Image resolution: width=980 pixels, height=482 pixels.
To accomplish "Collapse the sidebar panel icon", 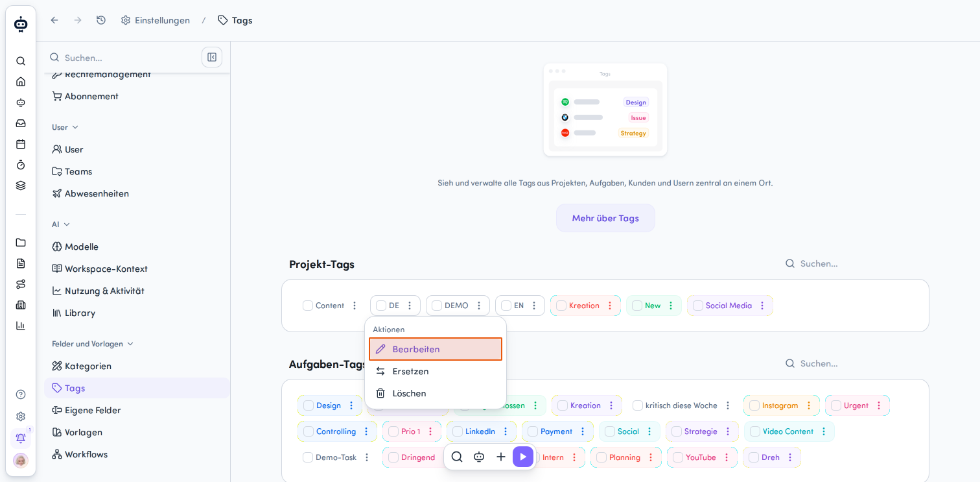I will (212, 57).
